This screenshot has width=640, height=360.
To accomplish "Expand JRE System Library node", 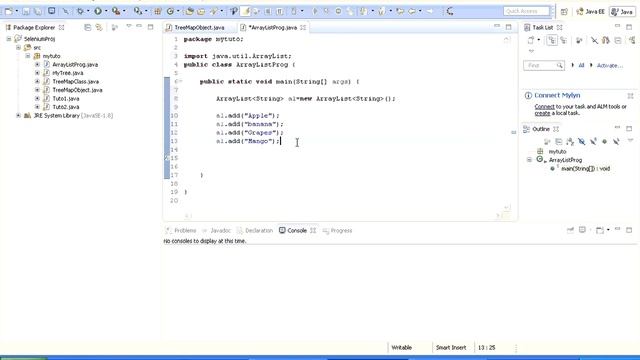I will 18,116.
